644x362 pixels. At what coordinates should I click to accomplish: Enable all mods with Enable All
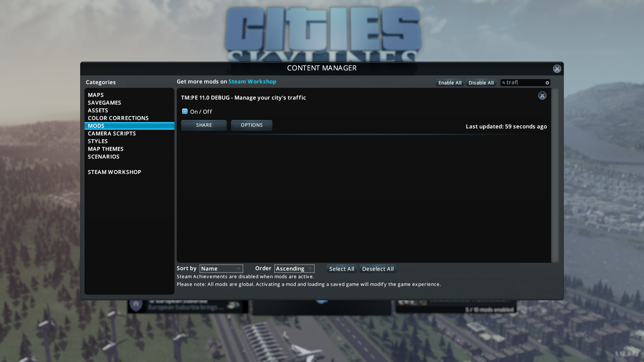pyautogui.click(x=449, y=82)
